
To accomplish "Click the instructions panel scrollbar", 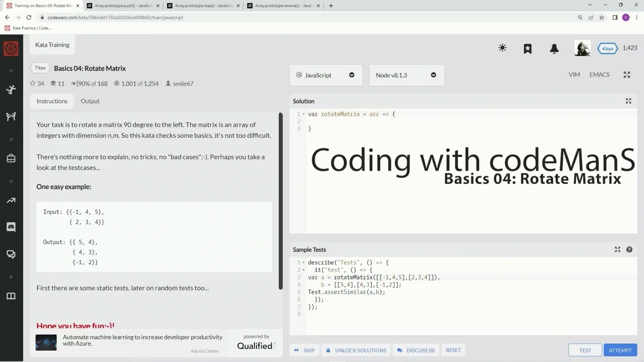I will (281, 201).
